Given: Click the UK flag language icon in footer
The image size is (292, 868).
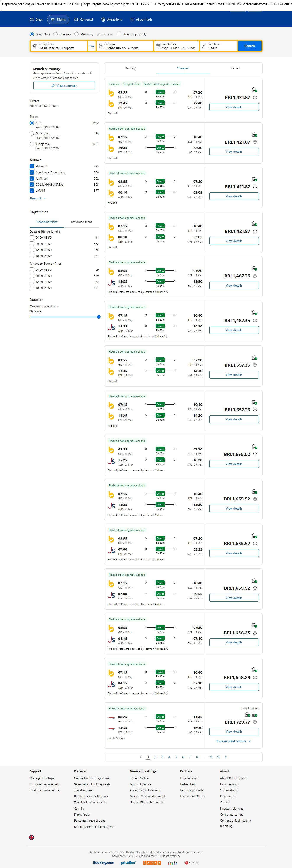Looking at the screenshot, I should tap(31, 837).
